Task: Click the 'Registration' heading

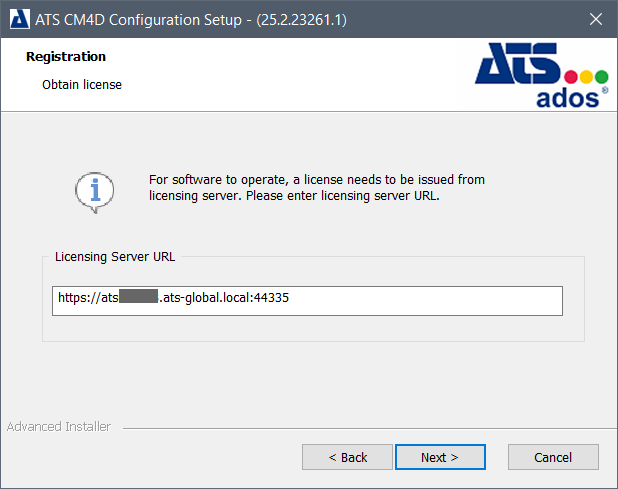Action: (66, 57)
